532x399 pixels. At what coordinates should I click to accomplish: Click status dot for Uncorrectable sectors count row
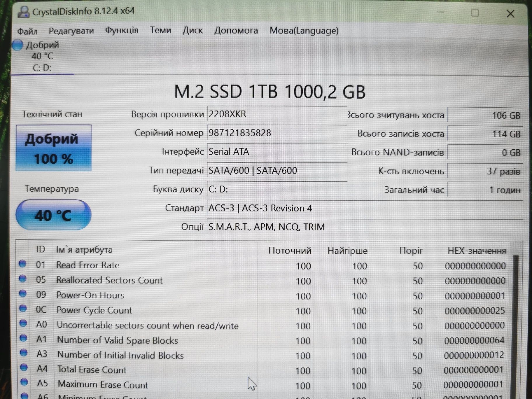coord(23,323)
